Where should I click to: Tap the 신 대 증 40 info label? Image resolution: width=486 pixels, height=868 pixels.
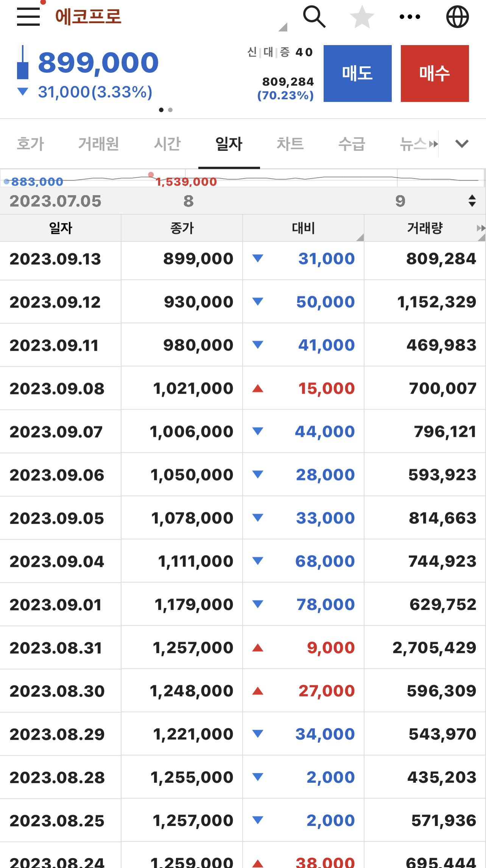pyautogui.click(x=280, y=52)
